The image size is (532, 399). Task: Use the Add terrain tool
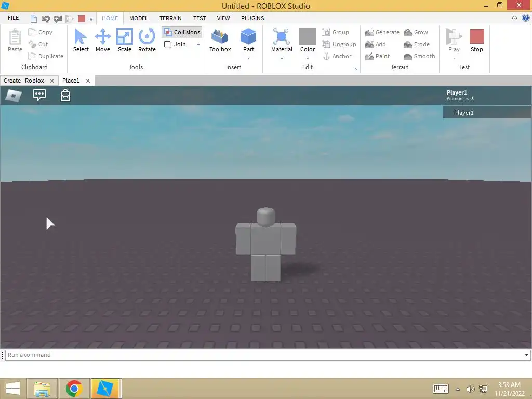[376, 44]
